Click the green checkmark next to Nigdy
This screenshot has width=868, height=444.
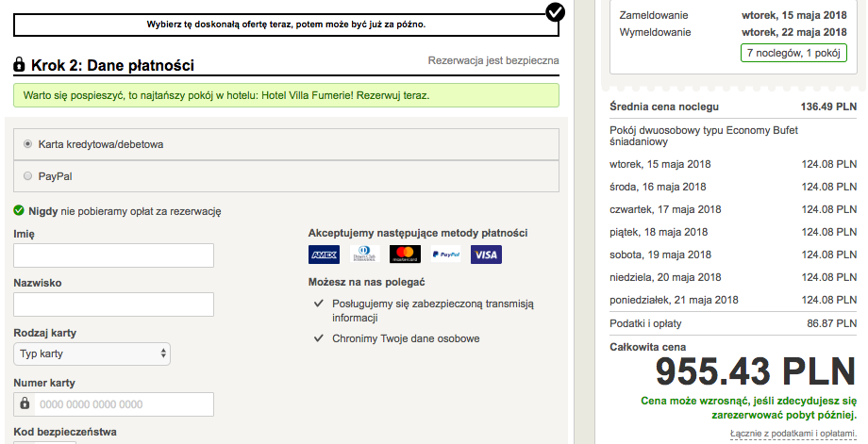[x=20, y=211]
